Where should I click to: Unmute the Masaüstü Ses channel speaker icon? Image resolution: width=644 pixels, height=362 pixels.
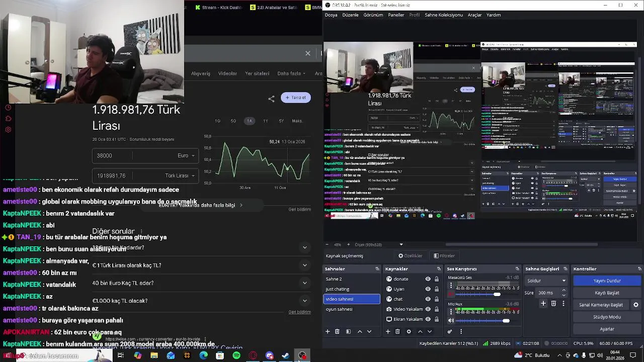(x=451, y=294)
